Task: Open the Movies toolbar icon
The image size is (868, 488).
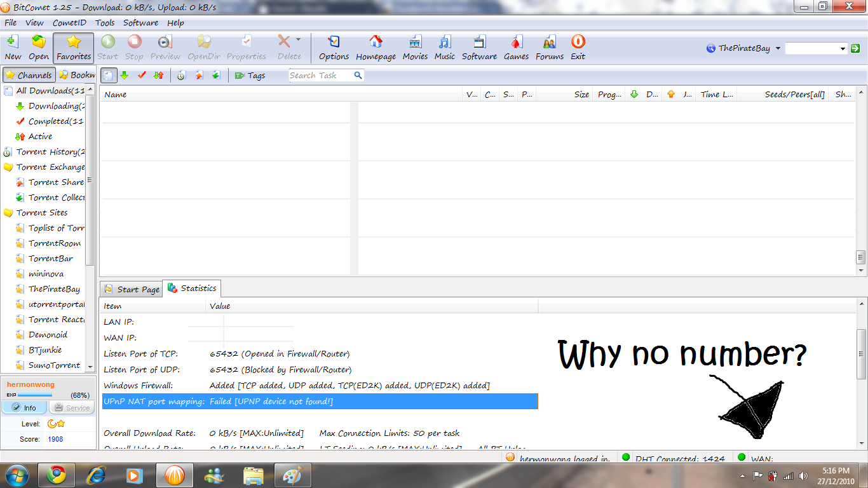Action: click(415, 48)
